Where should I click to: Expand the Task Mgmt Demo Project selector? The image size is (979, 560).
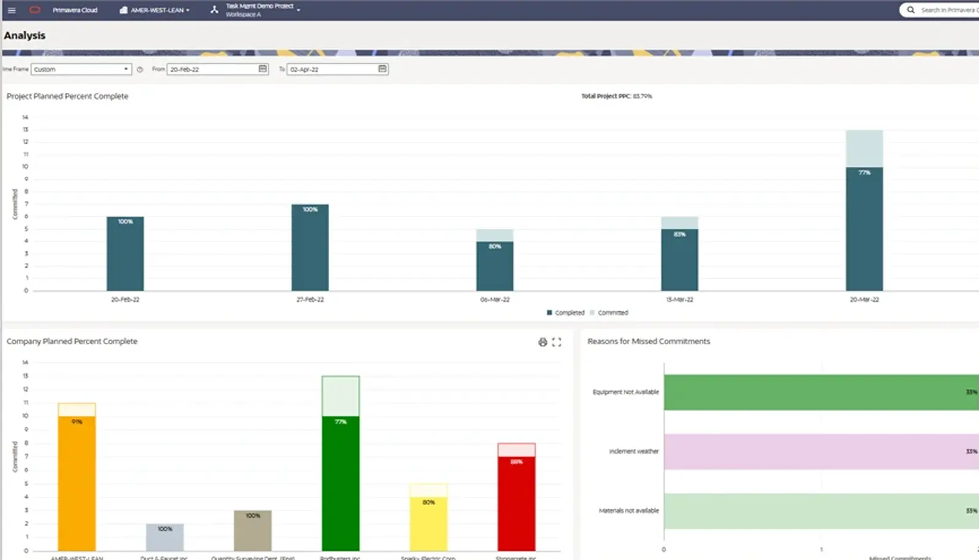(298, 10)
